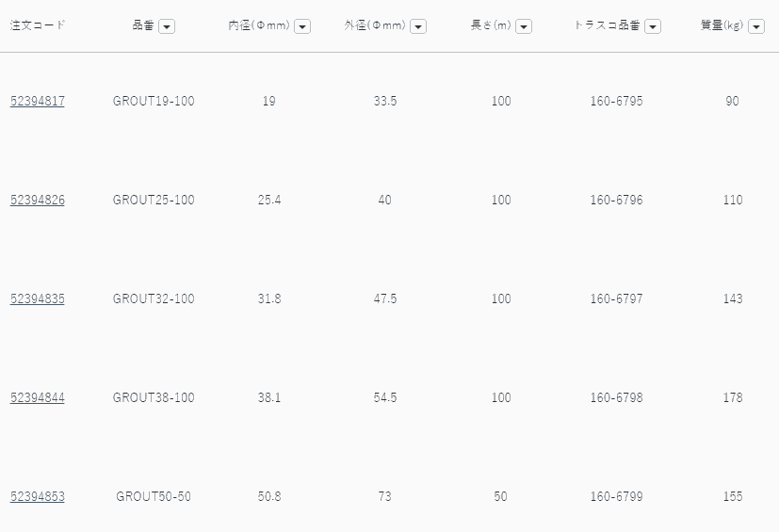Open the 質量(kg) column filter dropdown
779x532 pixels.
(x=755, y=26)
